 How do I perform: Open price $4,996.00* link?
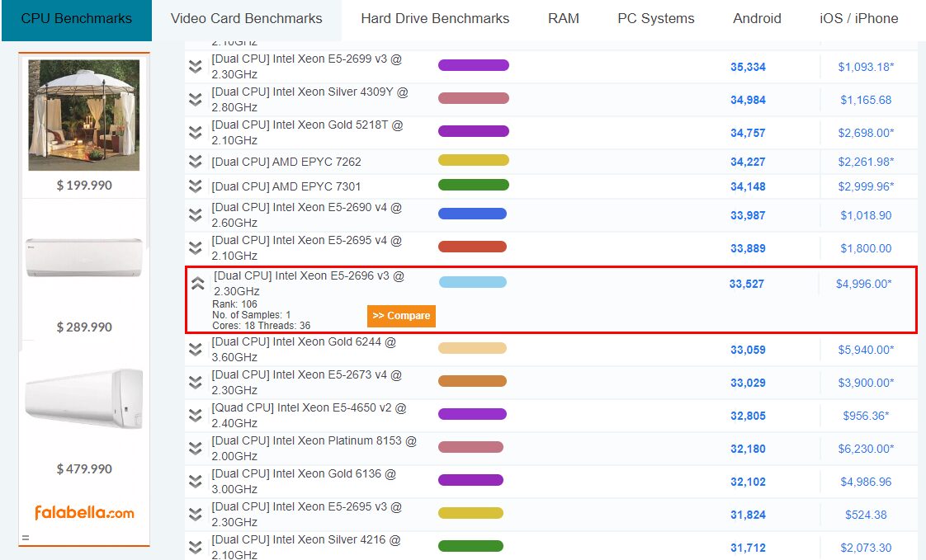(x=863, y=285)
